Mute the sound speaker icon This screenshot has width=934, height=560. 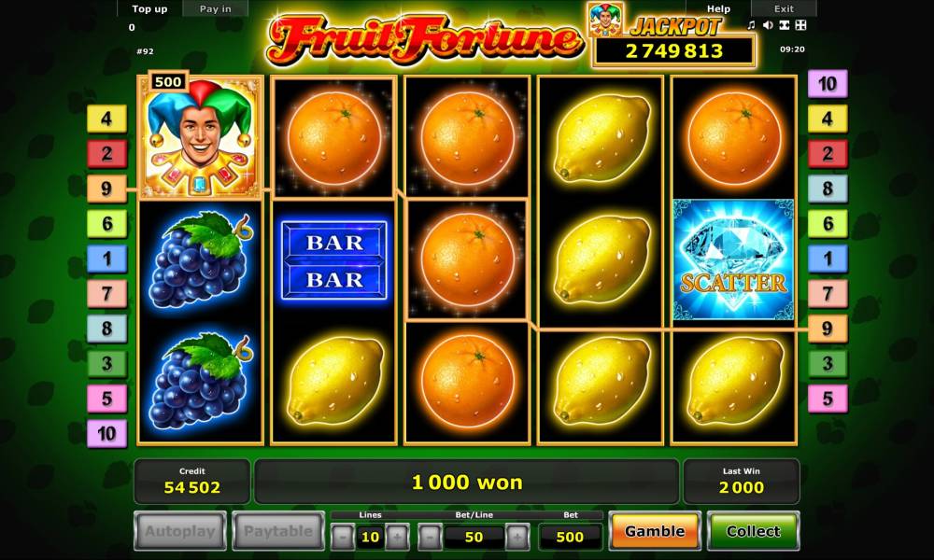click(768, 25)
